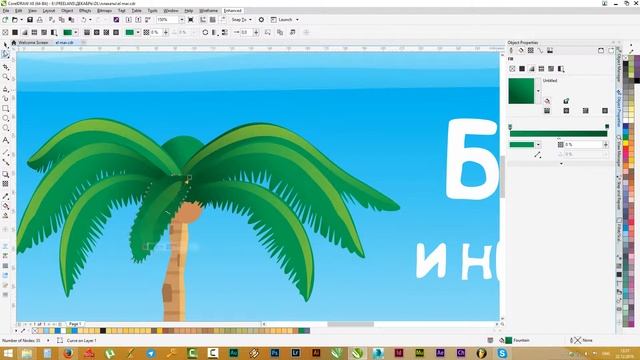Click the horizontal scrollbar thumb below canvas

[x=350, y=324]
